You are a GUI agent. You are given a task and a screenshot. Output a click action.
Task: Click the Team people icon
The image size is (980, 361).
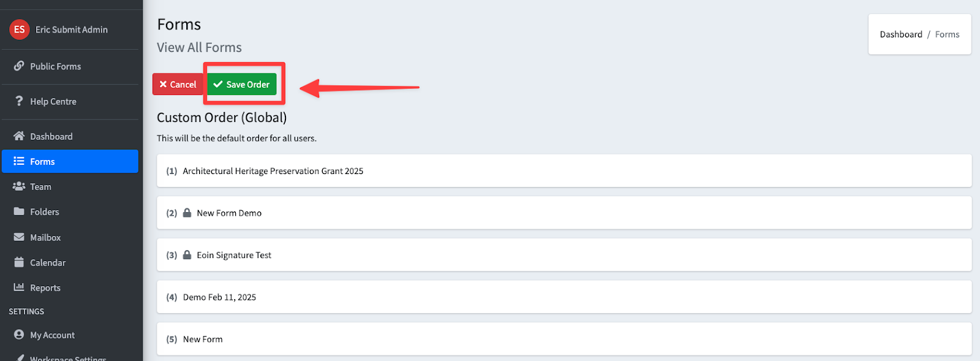[x=19, y=186]
